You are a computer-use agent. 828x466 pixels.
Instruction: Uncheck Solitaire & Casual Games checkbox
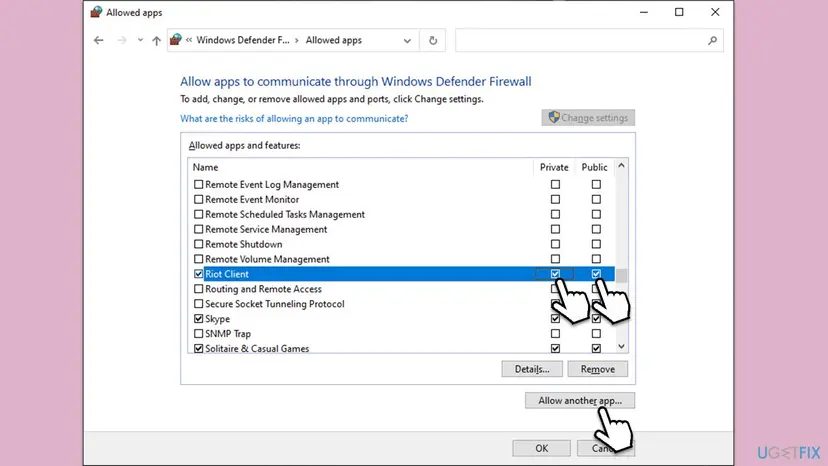click(199, 349)
